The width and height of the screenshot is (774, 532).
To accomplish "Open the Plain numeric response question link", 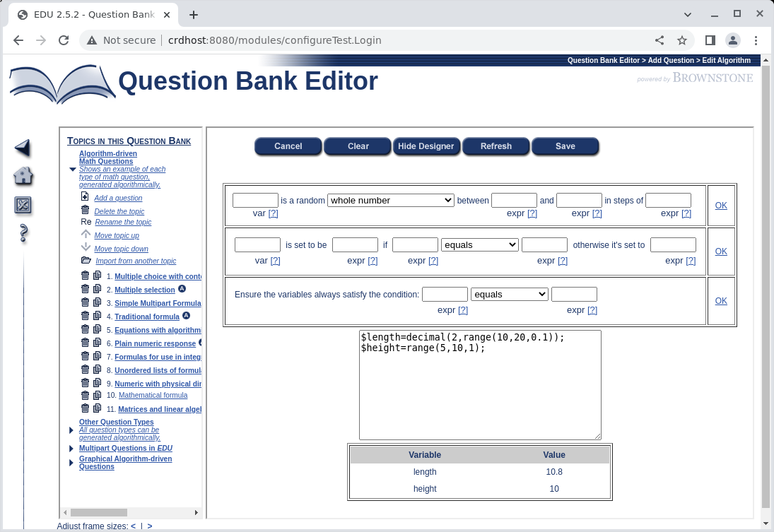I will (x=155, y=343).
